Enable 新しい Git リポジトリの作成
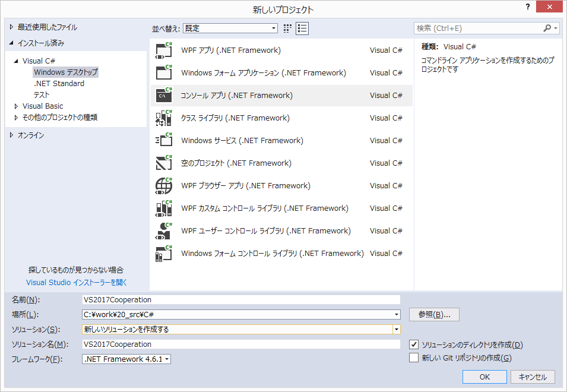Image resolution: width=567 pixels, height=392 pixels. click(x=413, y=358)
